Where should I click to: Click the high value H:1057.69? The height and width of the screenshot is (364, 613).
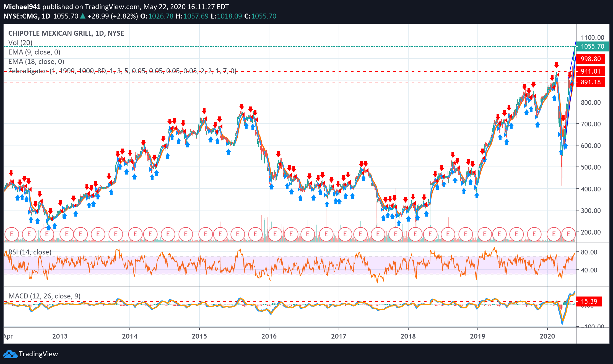192,16
